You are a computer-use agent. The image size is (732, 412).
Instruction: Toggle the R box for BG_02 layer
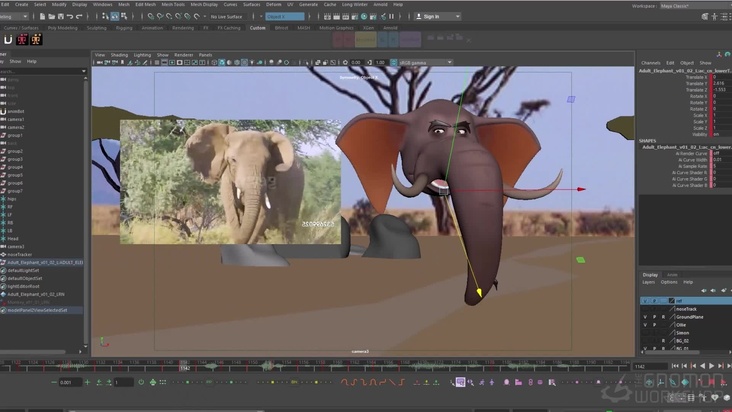[663, 341]
